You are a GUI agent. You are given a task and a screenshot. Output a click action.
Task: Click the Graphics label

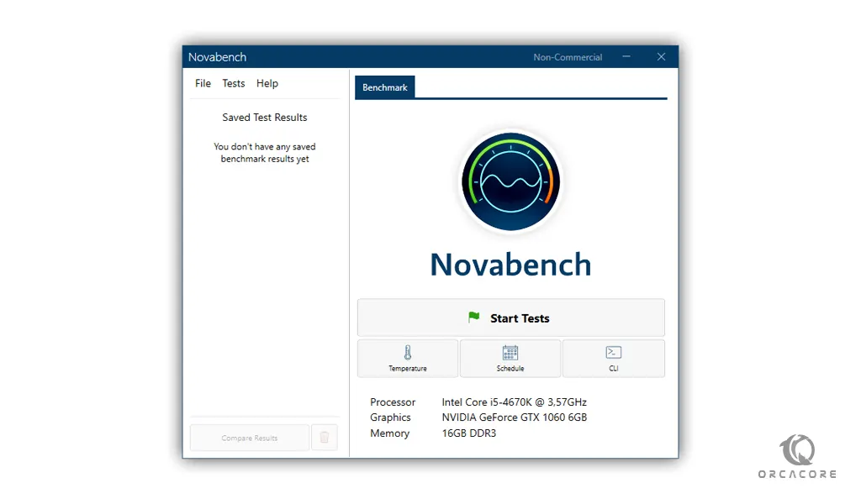pyautogui.click(x=390, y=417)
